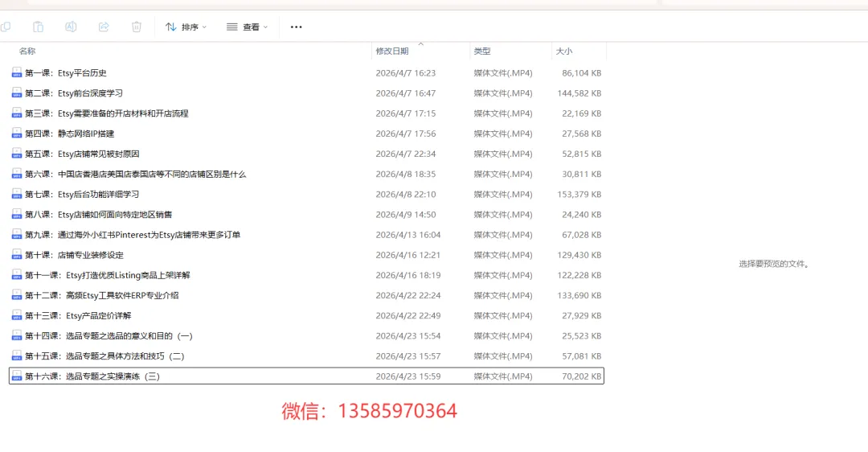Click the Paste clipboard icon in the toolbar
This screenshot has width=868, height=452.
coord(39,27)
